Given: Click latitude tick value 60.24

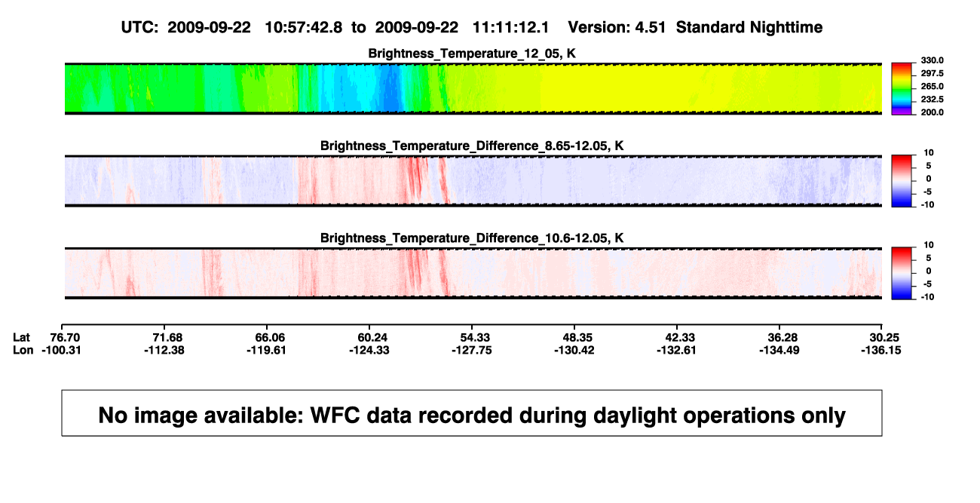Looking at the screenshot, I should (372, 337).
